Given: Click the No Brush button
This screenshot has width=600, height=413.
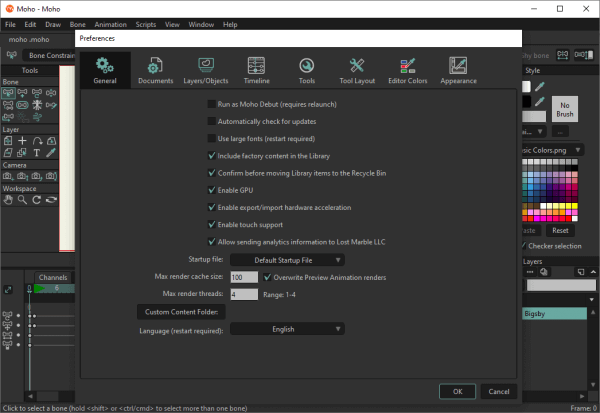Looking at the screenshot, I should 564,109.
